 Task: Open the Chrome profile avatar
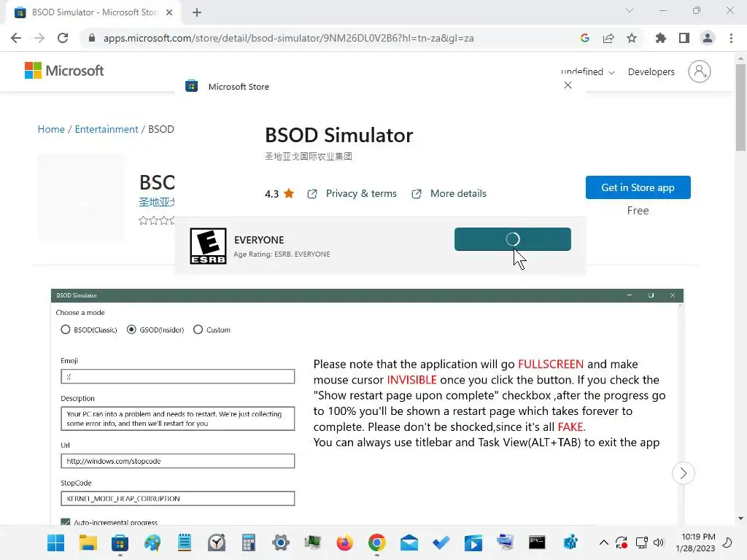point(708,38)
